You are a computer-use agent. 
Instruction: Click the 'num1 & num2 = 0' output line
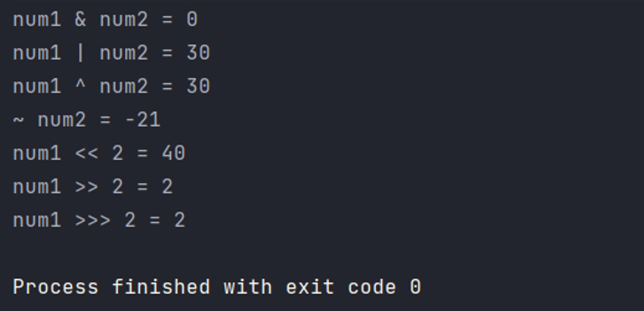105,19
